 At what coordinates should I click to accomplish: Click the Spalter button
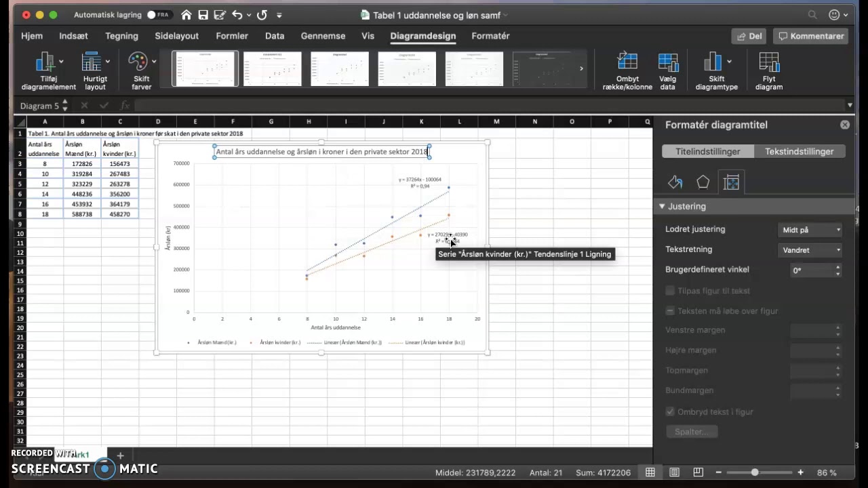[x=692, y=432]
